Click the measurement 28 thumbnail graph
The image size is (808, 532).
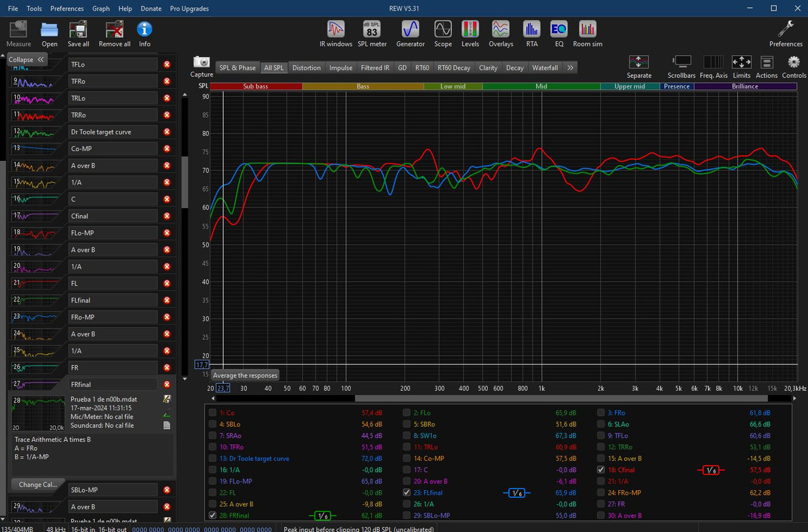(x=39, y=414)
